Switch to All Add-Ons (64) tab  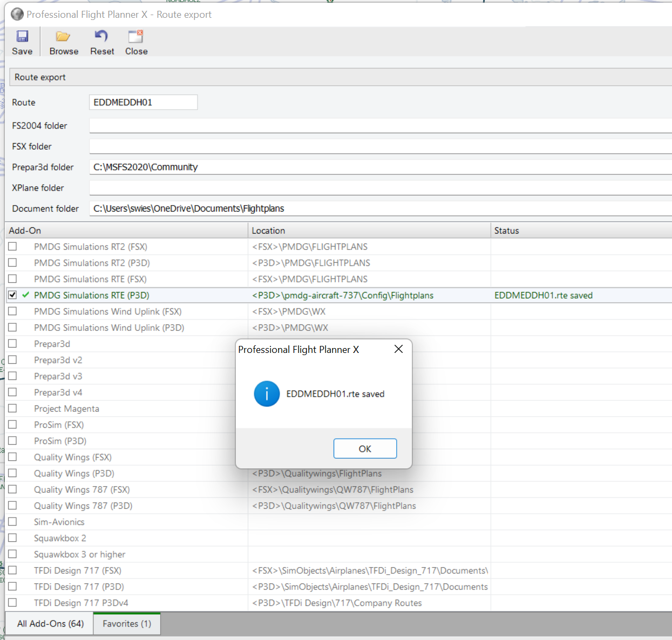pos(50,624)
